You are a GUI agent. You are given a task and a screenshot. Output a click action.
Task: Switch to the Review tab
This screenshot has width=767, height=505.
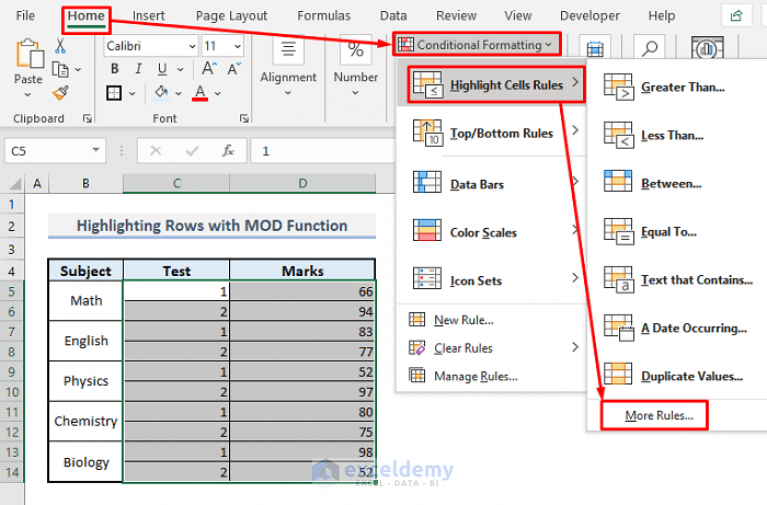click(456, 16)
